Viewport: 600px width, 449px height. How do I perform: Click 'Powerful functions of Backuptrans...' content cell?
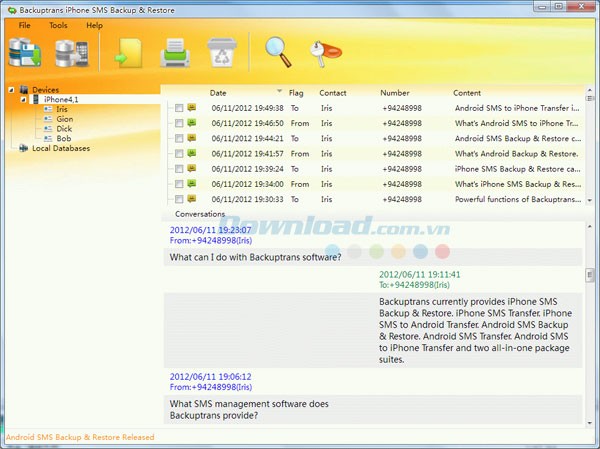click(x=518, y=199)
